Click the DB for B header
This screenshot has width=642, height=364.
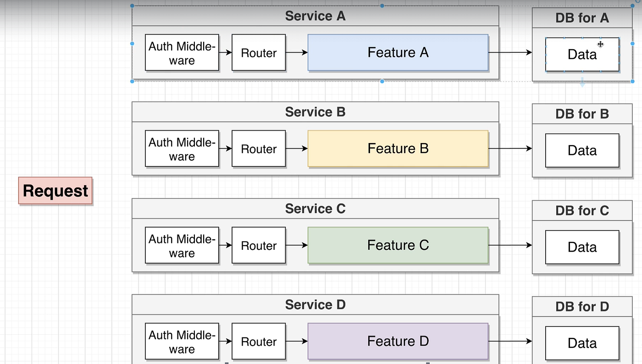(582, 114)
